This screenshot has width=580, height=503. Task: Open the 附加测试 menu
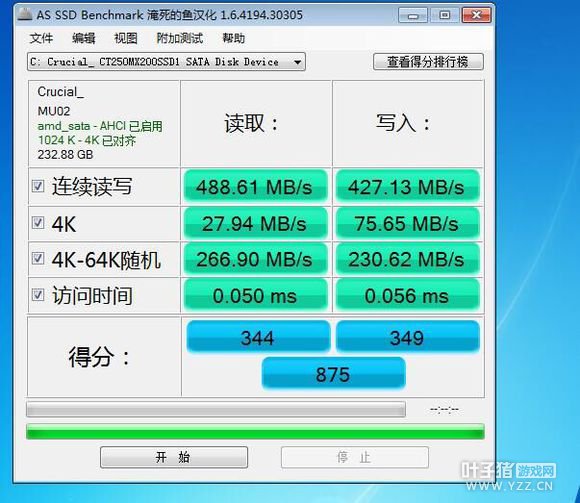coord(180,38)
